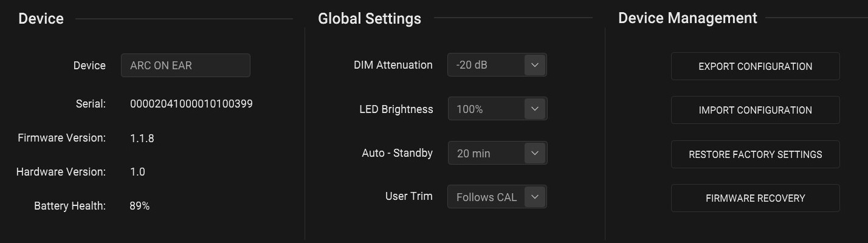Click the Export Configuration button
868x243 pixels.
pos(755,66)
